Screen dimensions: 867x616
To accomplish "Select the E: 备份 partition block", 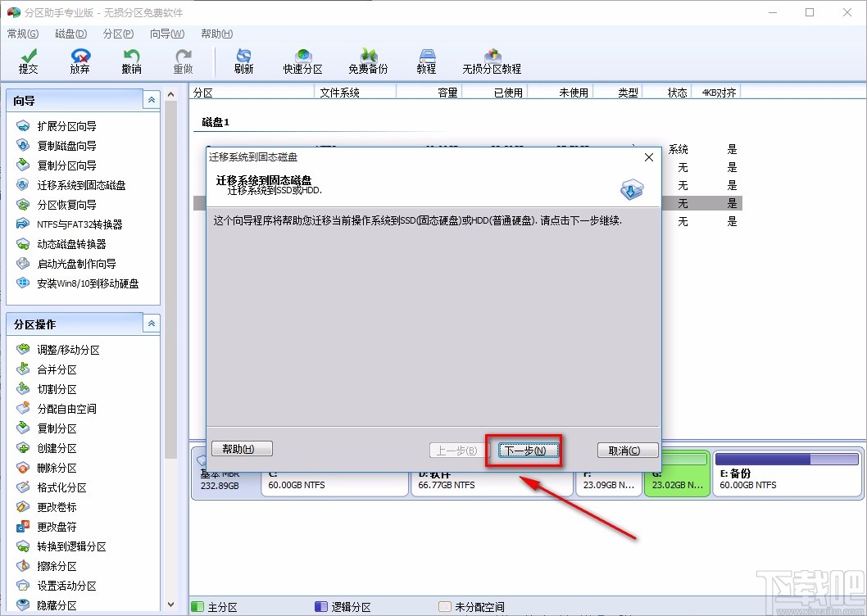I will (788, 473).
